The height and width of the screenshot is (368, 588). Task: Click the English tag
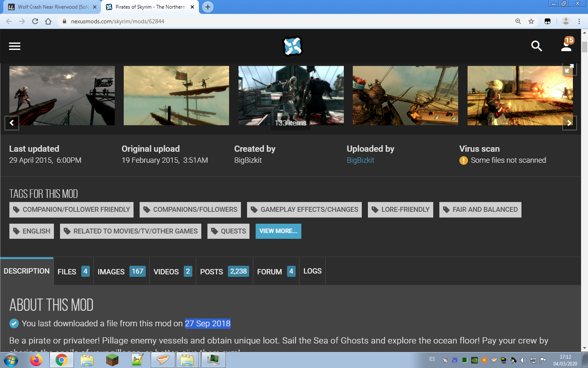pyautogui.click(x=31, y=231)
